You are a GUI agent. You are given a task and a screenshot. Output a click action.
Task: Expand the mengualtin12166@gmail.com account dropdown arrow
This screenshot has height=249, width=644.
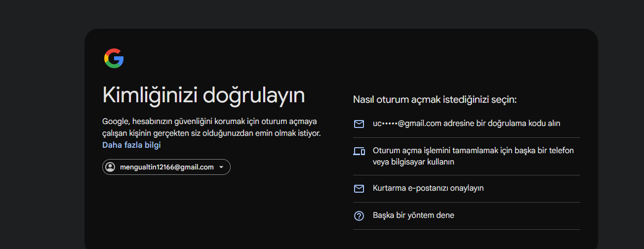(x=221, y=167)
